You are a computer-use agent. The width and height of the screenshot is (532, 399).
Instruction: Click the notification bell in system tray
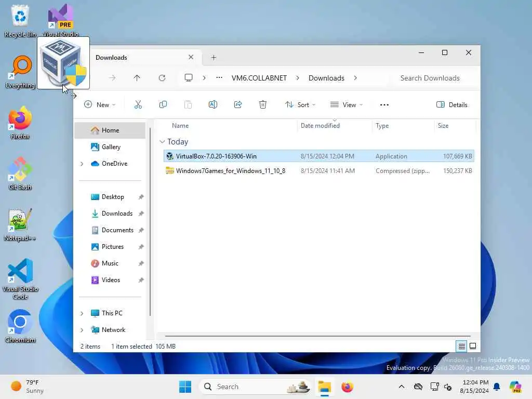pyautogui.click(x=496, y=387)
